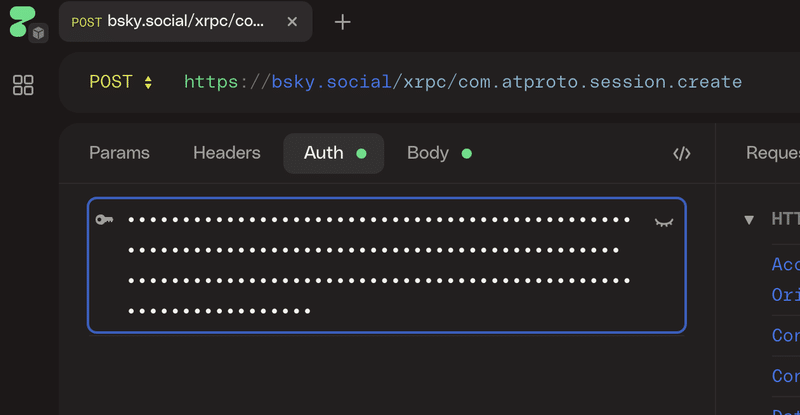Click the green app logo icon
The image size is (800, 415).
pyautogui.click(x=21, y=21)
